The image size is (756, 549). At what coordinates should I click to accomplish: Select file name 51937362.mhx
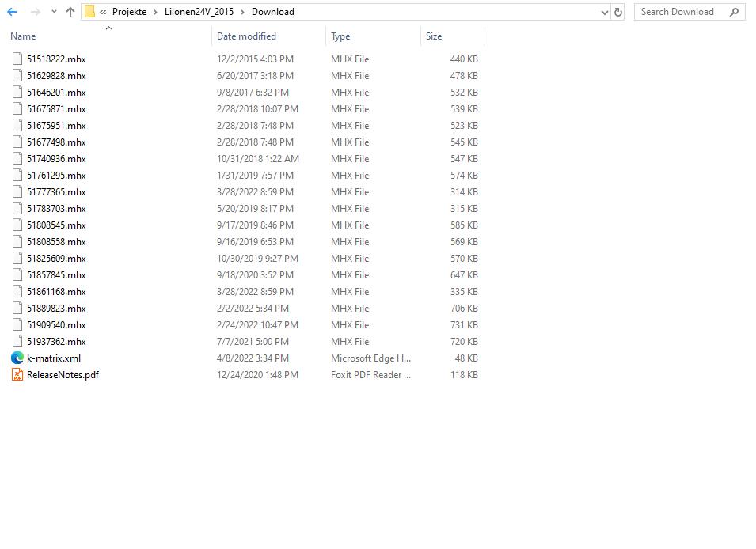tap(56, 341)
